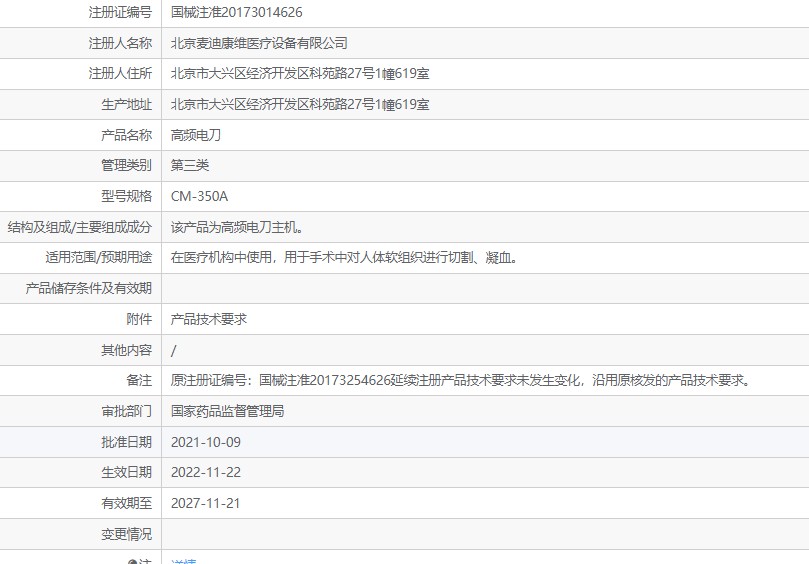
Task: Click the 审批部门 row label
Action: [x=126, y=411]
